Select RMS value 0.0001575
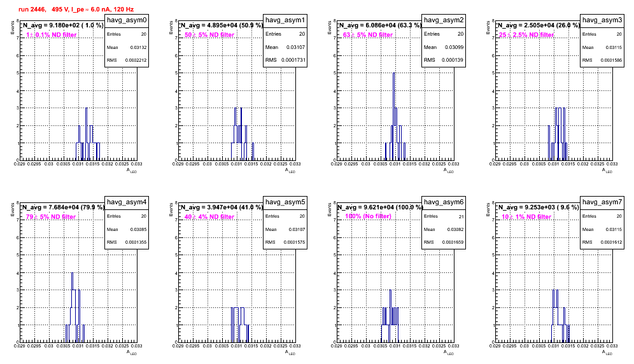This screenshot has height=364, width=634. point(294,242)
